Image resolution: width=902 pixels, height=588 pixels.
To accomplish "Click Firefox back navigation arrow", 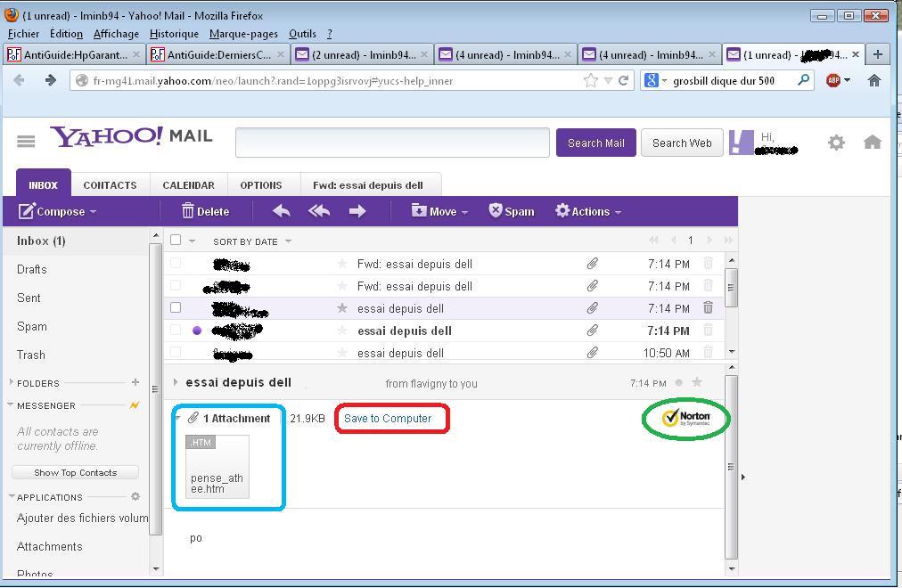I will click(x=19, y=80).
